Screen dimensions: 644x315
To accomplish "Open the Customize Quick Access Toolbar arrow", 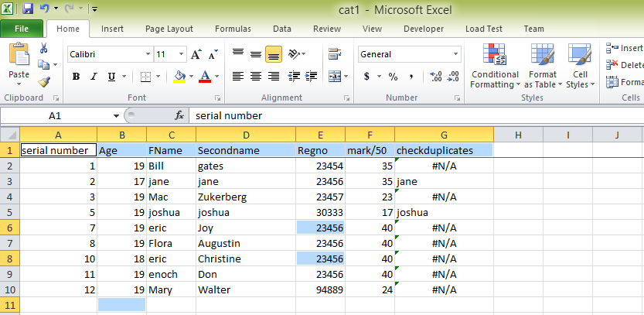I will [x=94, y=9].
